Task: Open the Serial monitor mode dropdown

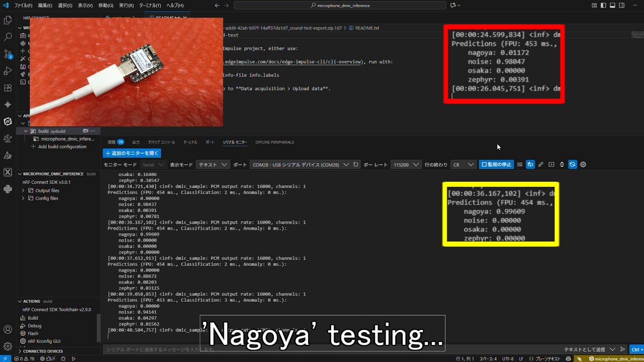Action: 153,164
